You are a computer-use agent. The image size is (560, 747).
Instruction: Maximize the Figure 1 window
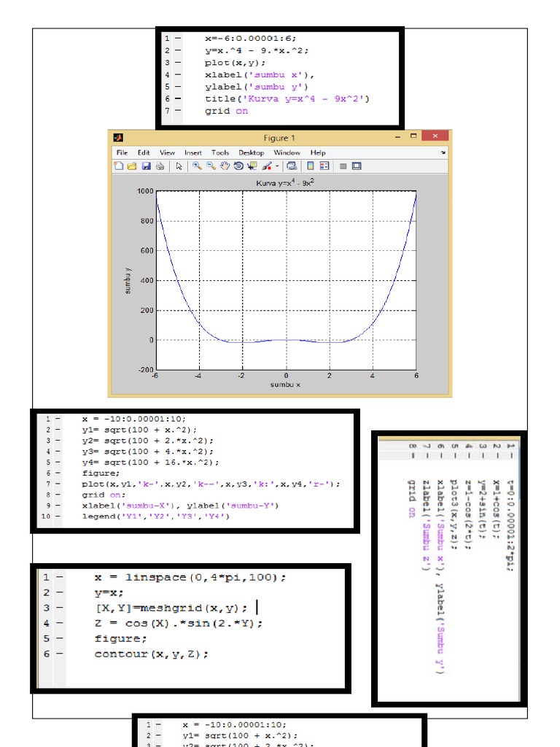tap(413, 136)
